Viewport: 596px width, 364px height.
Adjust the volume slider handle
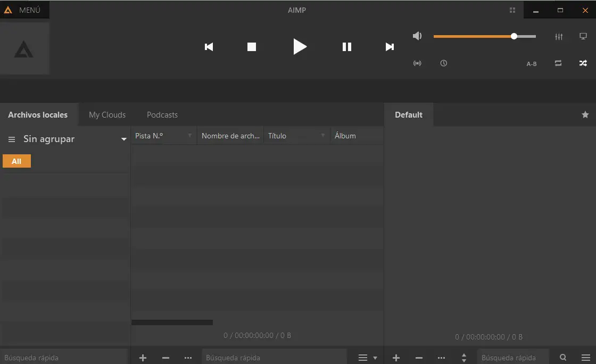[514, 36]
